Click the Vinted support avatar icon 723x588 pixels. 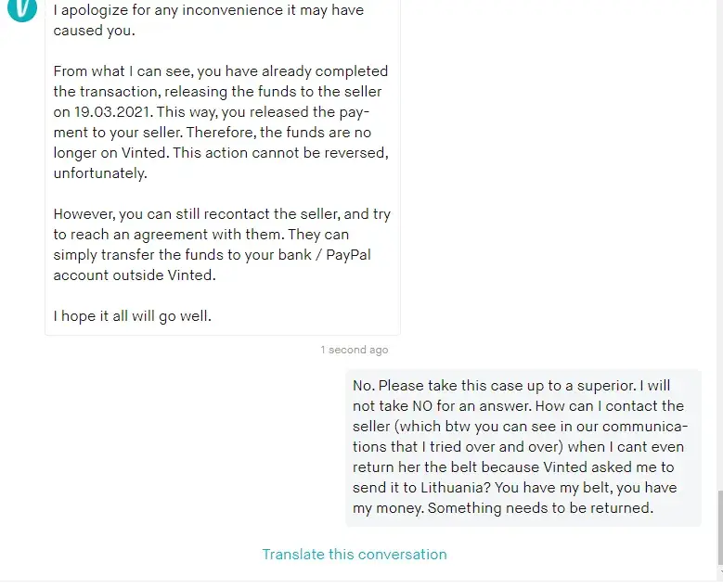[x=21, y=9]
